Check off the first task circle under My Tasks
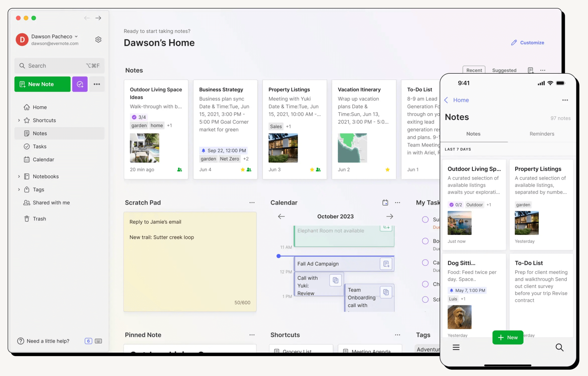The width and height of the screenshot is (588, 376). (425, 220)
